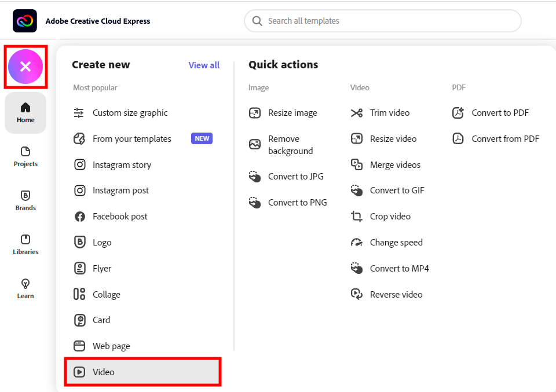The height and width of the screenshot is (392, 556).
Task: Click the Convert to PDF icon
Action: coord(458,113)
